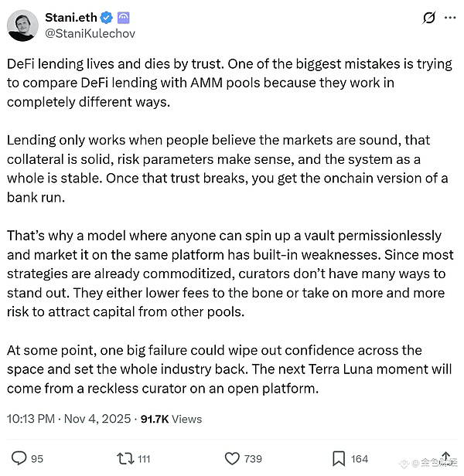This screenshot has width=464, height=476.
Task: Click the blue verified checkmark badge
Action: tap(108, 18)
